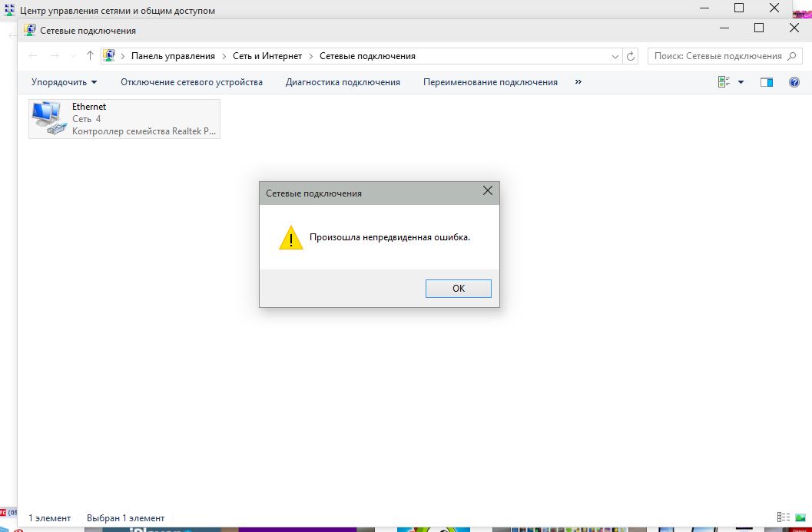The image size is (812, 532).
Task: Go to Панель управления in breadcrumb
Action: pyautogui.click(x=173, y=56)
